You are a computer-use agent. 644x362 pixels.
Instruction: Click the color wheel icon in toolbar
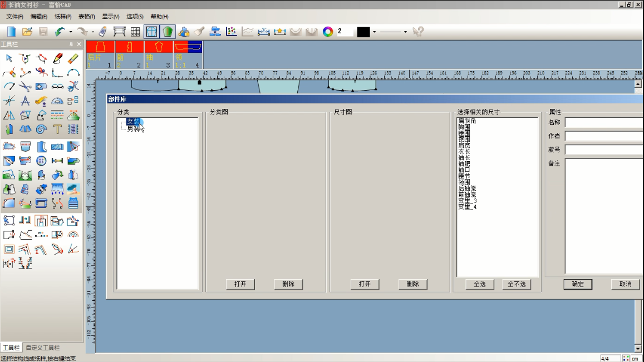click(328, 32)
